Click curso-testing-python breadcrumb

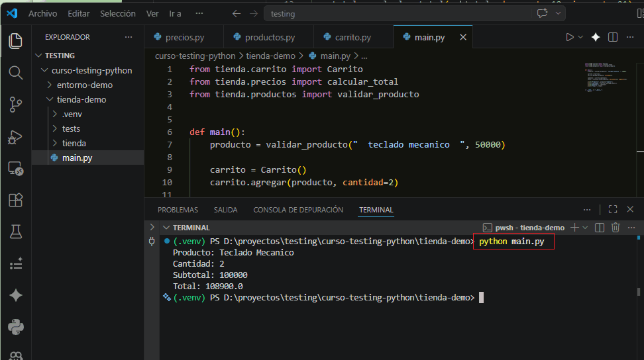(x=195, y=56)
